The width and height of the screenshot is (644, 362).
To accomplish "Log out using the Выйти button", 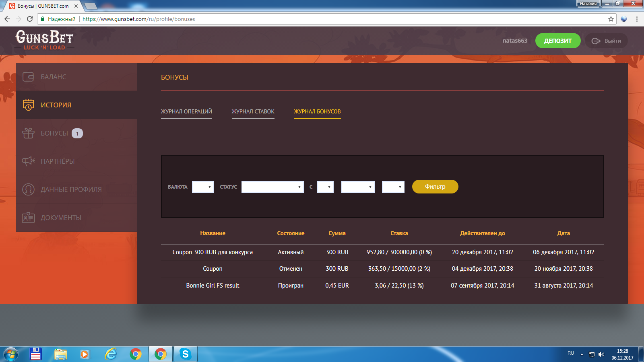I will click(606, 41).
